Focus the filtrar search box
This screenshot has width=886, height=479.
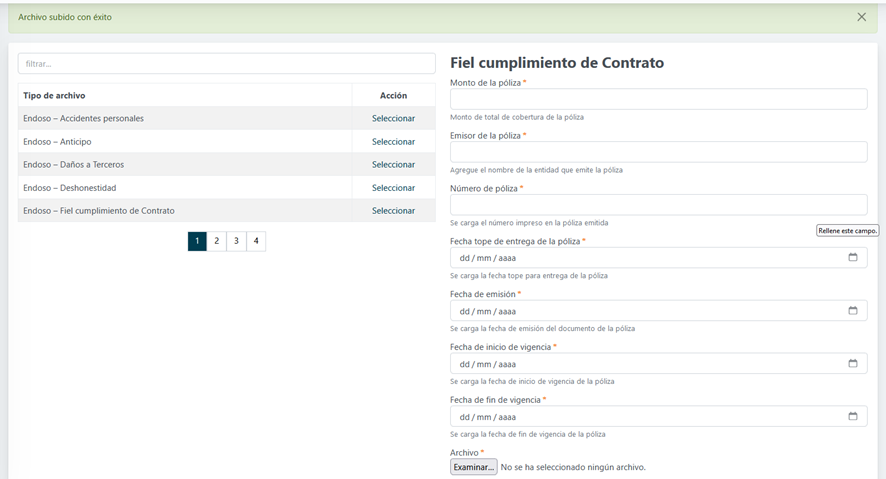click(x=226, y=64)
